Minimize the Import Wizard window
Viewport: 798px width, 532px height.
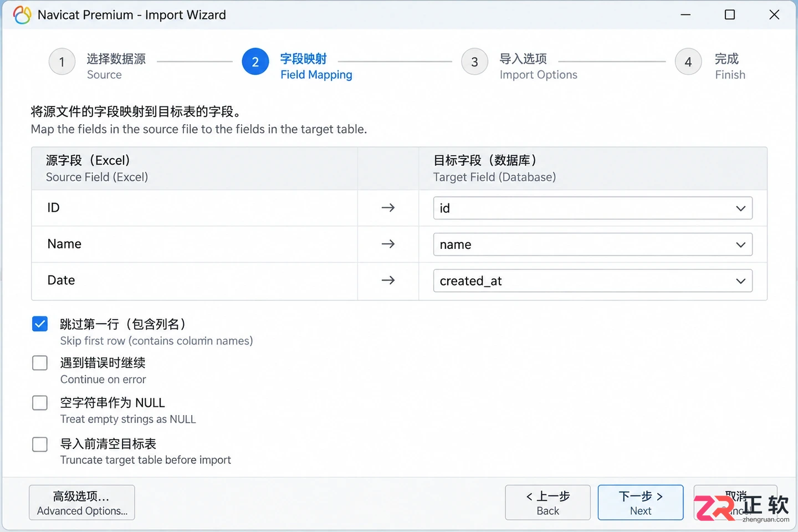[x=686, y=15]
